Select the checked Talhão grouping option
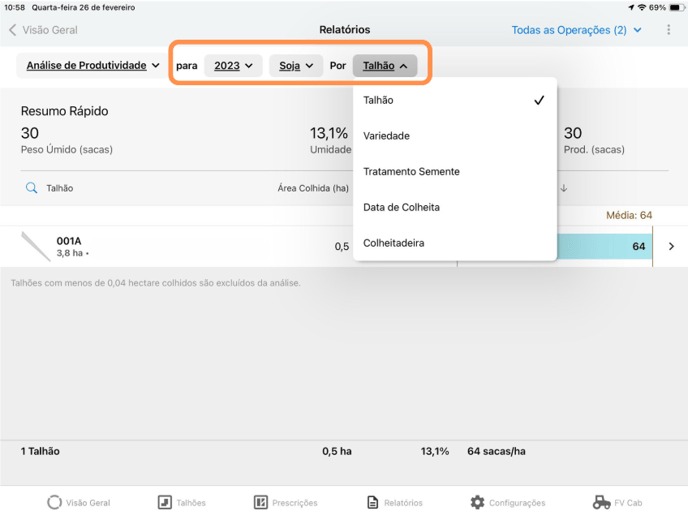This screenshot has height=524, width=688. (454, 100)
